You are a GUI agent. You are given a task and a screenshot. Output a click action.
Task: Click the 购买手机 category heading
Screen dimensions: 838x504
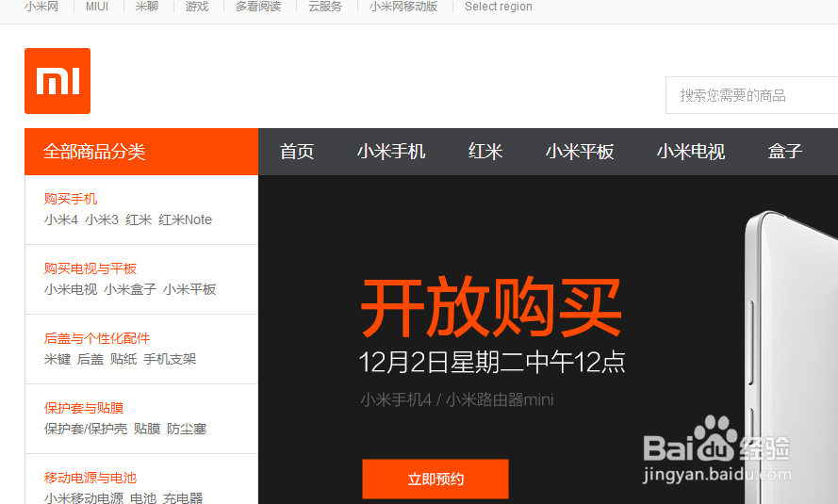(x=71, y=199)
